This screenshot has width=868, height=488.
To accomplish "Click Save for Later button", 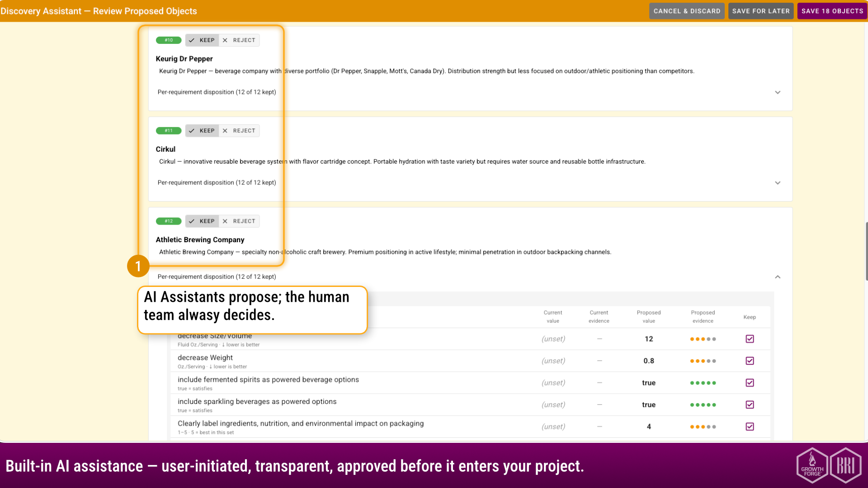I will click(x=761, y=11).
